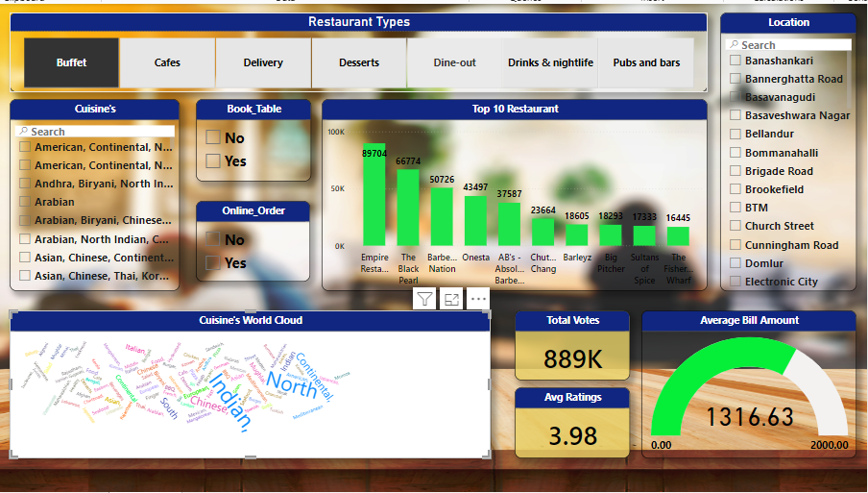Tick the Online_Order No checkbox
The image size is (868, 493).
coord(213,239)
